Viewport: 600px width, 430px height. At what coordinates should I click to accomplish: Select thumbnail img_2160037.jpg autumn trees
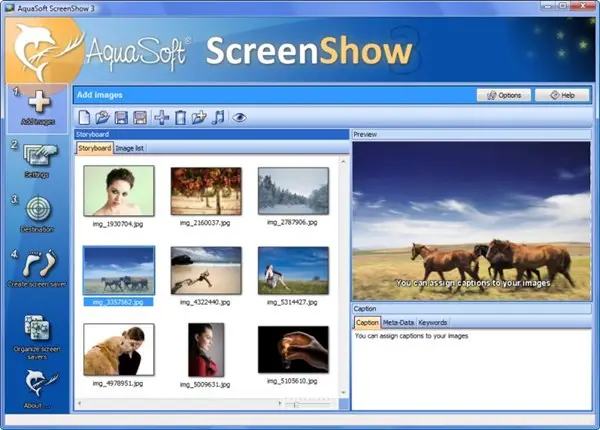pos(206,191)
